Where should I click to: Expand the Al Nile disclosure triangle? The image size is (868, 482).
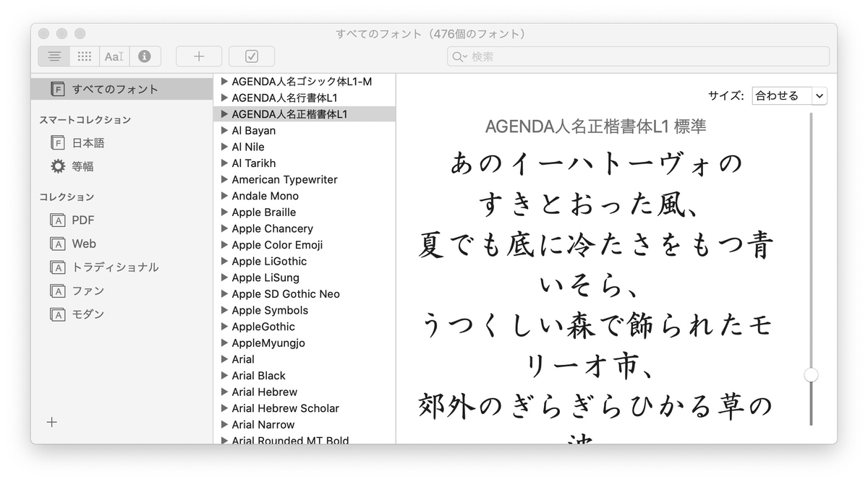pos(224,147)
